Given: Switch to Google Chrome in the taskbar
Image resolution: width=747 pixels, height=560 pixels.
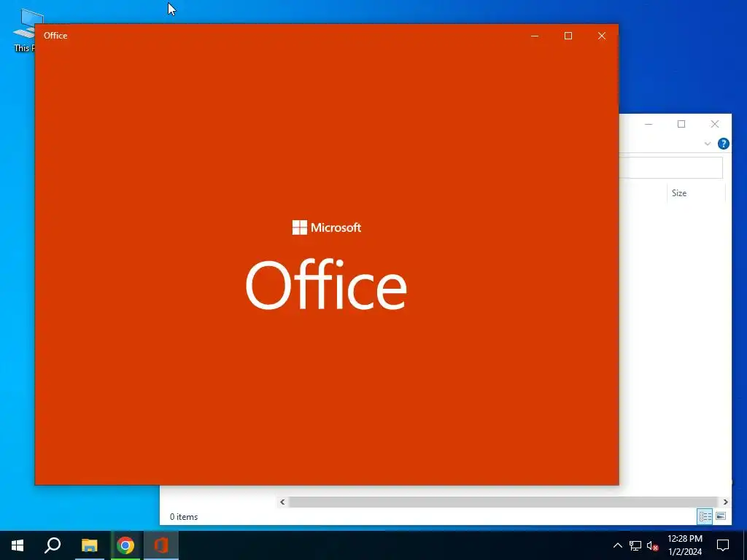Looking at the screenshot, I should point(125,545).
